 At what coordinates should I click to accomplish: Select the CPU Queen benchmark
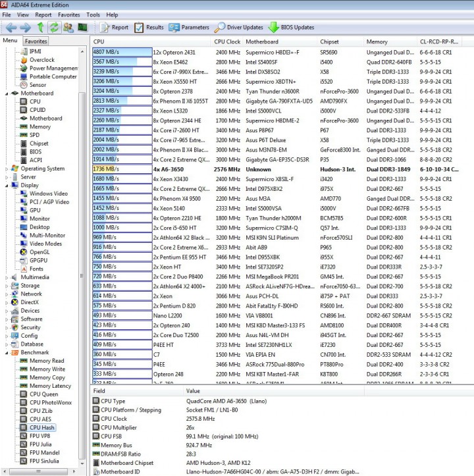(43, 394)
